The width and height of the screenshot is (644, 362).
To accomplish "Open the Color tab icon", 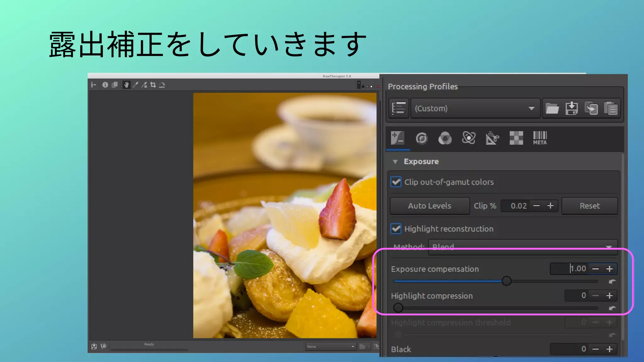I will [445, 138].
